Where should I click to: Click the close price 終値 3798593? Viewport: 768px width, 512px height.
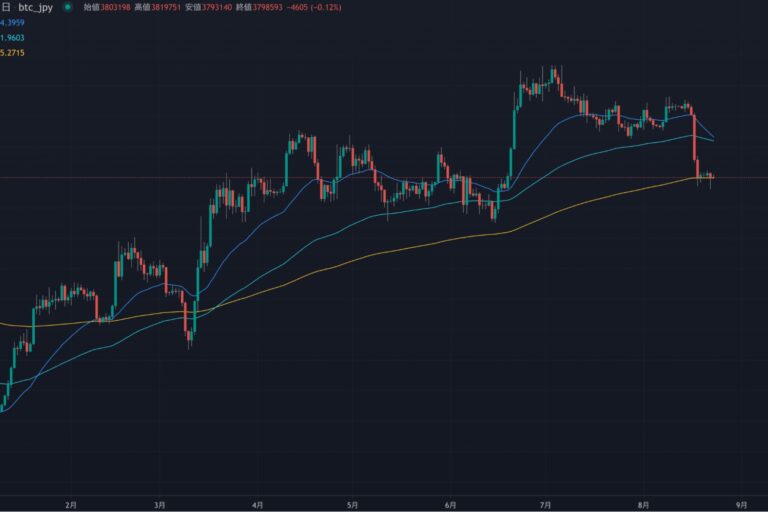coord(259,7)
